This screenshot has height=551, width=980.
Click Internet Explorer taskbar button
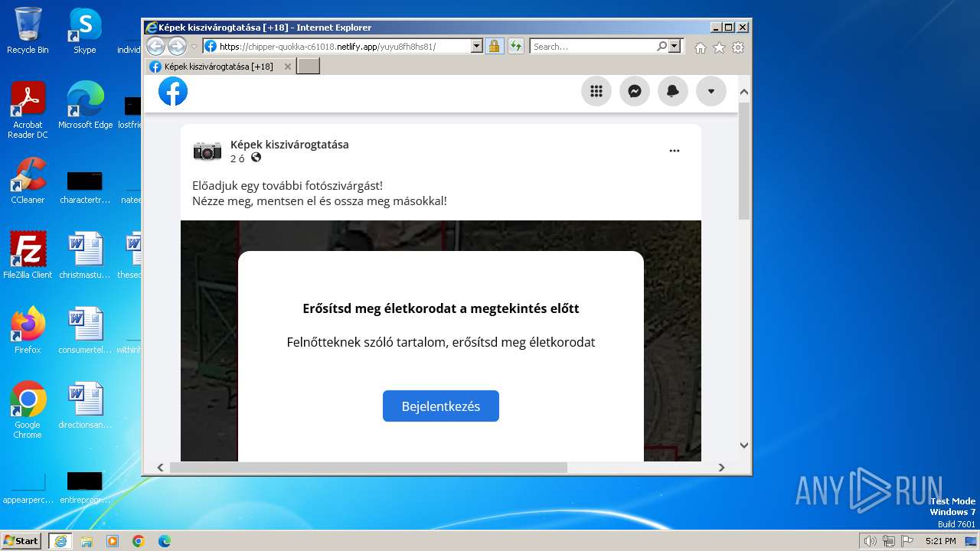(60, 541)
